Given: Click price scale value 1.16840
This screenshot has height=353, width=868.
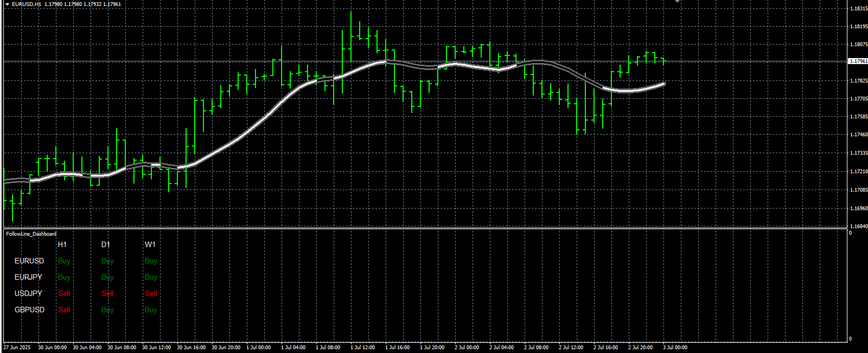Looking at the screenshot, I should 858,226.
